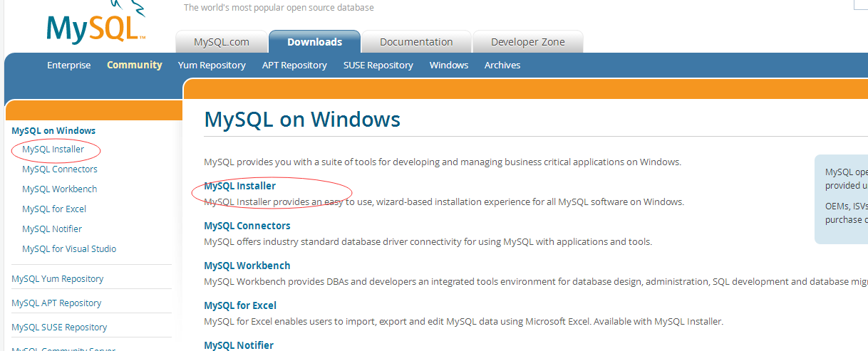
Task: Choose MySQL for Visual Studio in sidebar
Action: (x=69, y=249)
